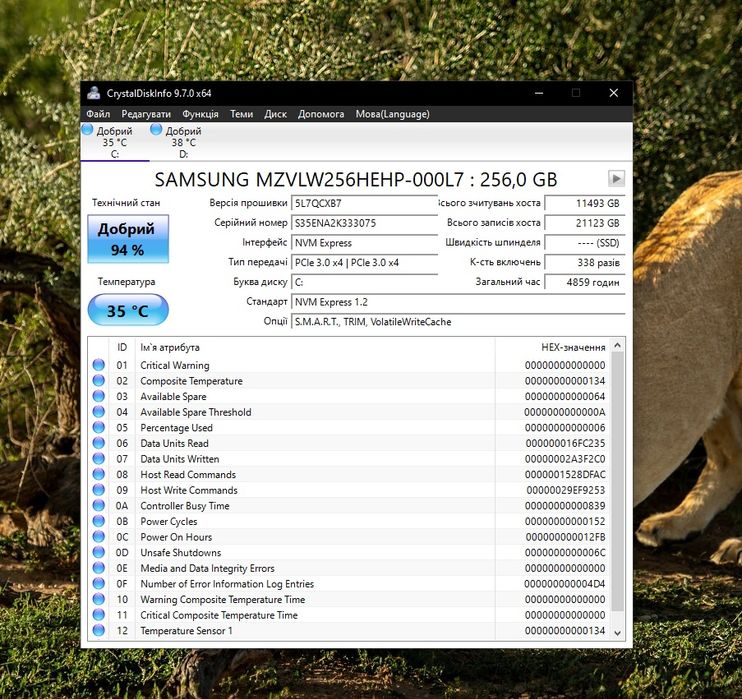
Task: Click the attribute list scrollbar up arrow
Action: tap(617, 345)
